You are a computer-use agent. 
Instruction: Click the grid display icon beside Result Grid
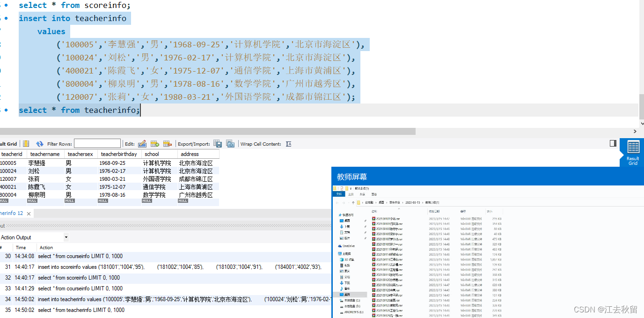pos(26,143)
